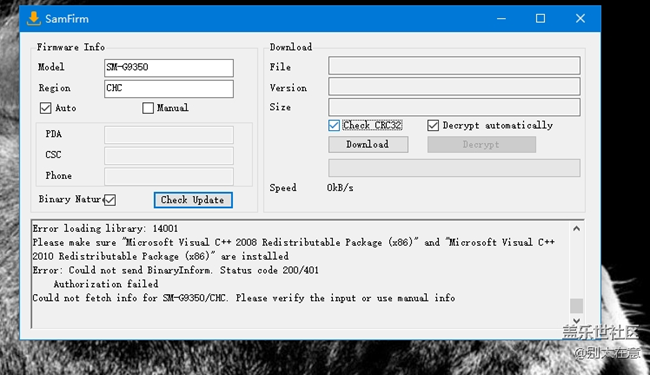Click the 'Authorization failed' log line
Viewport: 650px width, 375px height.
(x=106, y=284)
